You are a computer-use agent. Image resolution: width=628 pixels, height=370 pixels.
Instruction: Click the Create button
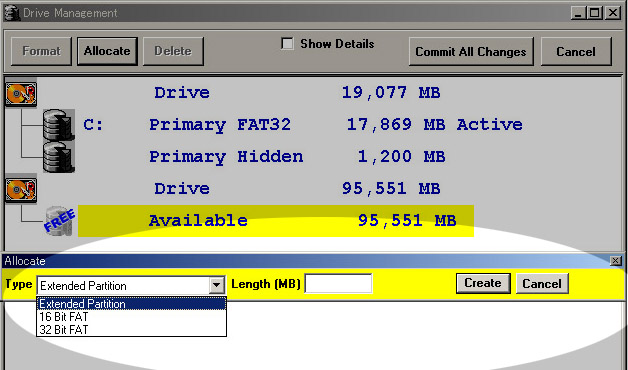[x=483, y=284]
